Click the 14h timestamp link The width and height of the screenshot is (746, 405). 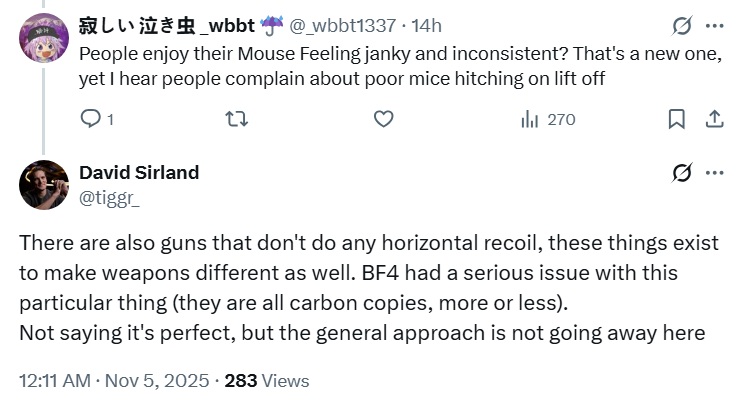426,25
